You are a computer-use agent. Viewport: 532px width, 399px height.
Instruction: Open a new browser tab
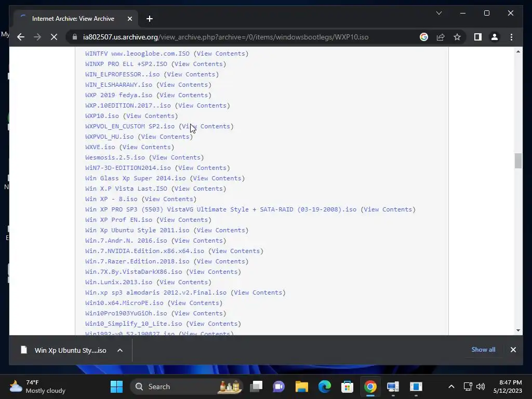pyautogui.click(x=150, y=19)
